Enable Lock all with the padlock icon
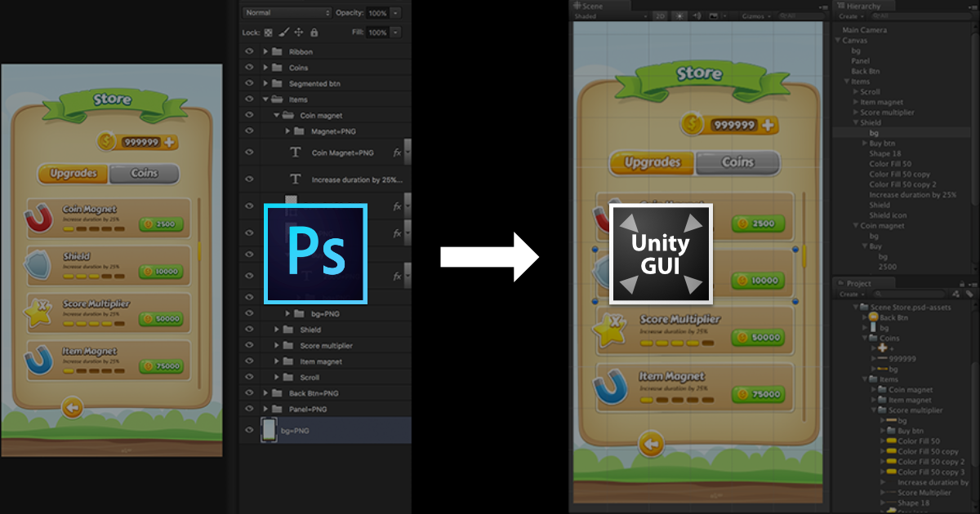The width and height of the screenshot is (980, 514). 314,32
